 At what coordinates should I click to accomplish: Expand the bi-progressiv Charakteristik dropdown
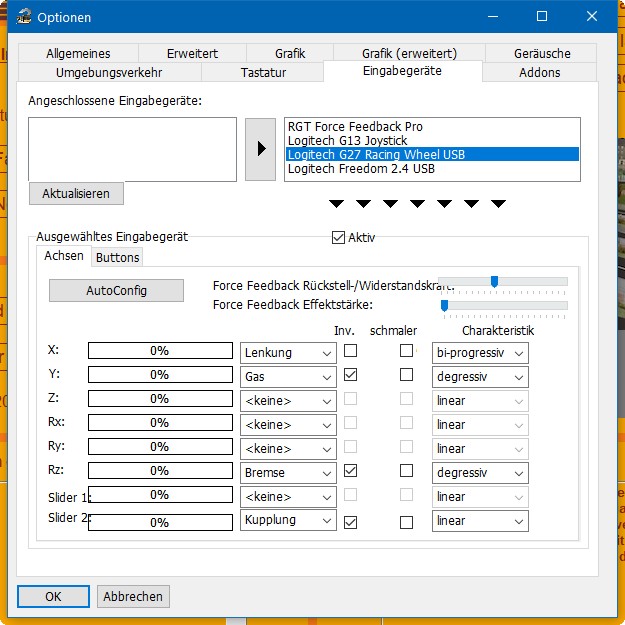tap(480, 352)
